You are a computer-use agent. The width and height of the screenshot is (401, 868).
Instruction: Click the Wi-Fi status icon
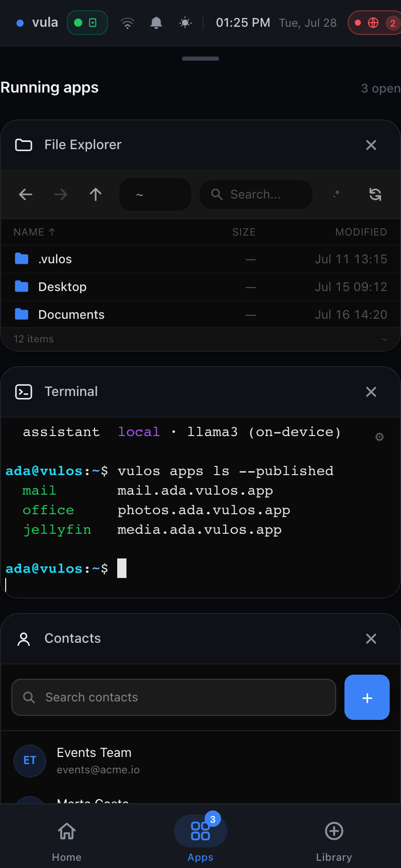click(127, 23)
